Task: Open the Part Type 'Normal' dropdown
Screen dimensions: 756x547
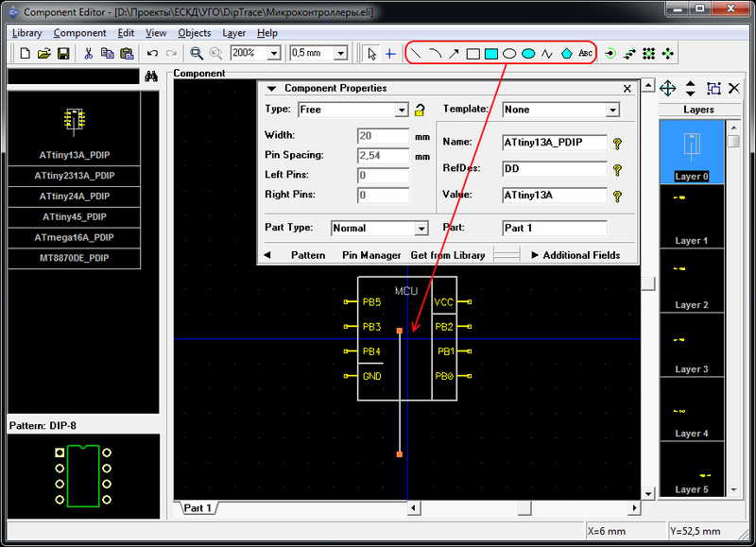Action: [421, 229]
